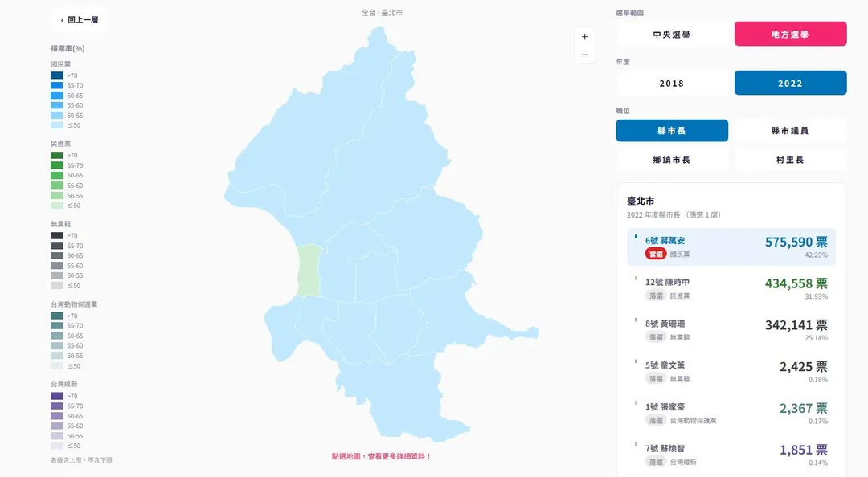This screenshot has height=477, width=868.
Task: Select candidate row 1號 張家豪
Action: 731,413
